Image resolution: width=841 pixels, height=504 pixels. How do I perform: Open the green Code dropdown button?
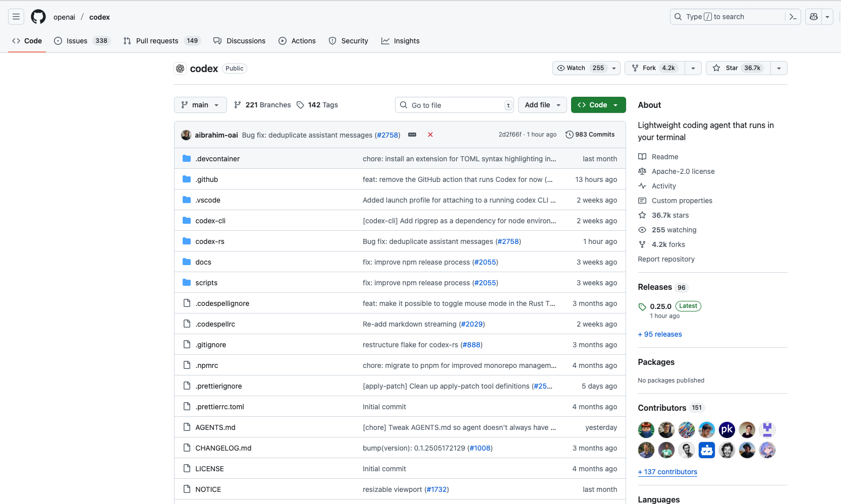pyautogui.click(x=598, y=105)
